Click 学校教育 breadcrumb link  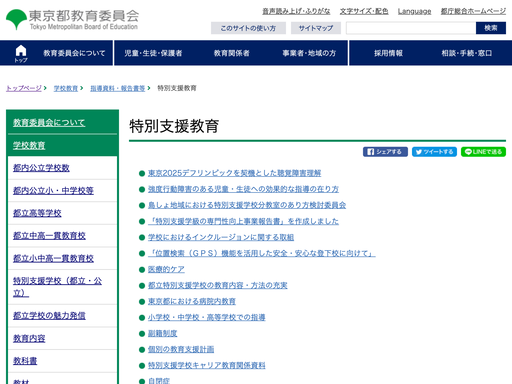coord(66,88)
